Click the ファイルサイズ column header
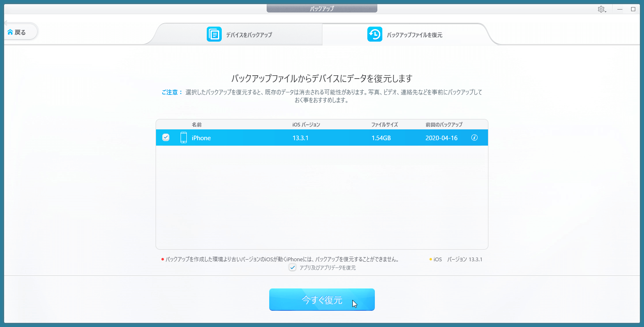This screenshot has width=644, height=327. 384,124
